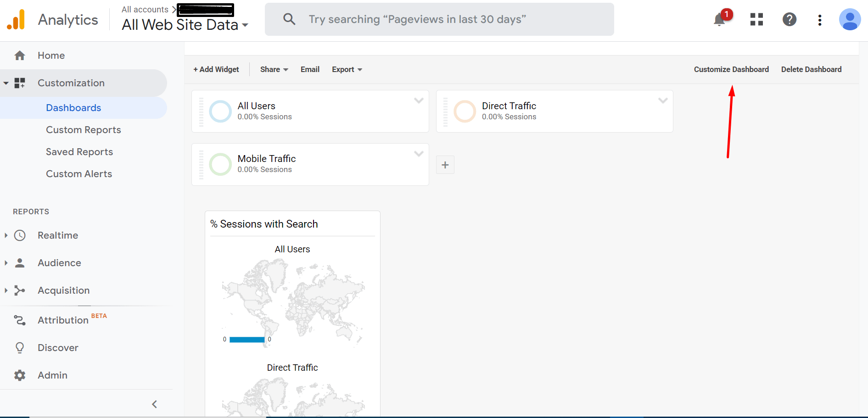Select the Realtime clock icon
This screenshot has height=418, width=868.
click(x=19, y=235)
